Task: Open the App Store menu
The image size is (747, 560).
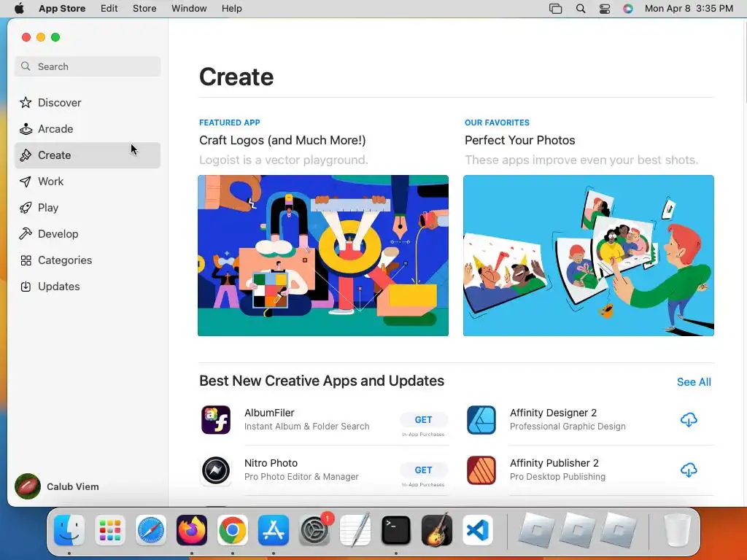Action: coord(62,9)
